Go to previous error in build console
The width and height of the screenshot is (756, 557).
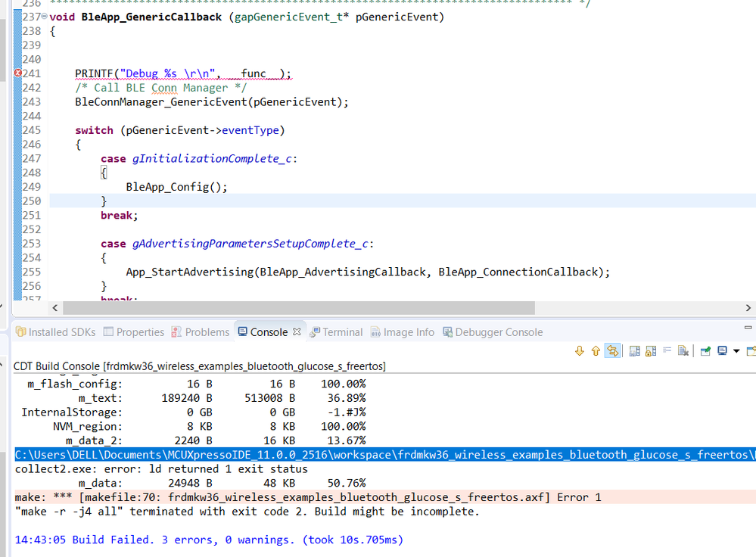596,351
